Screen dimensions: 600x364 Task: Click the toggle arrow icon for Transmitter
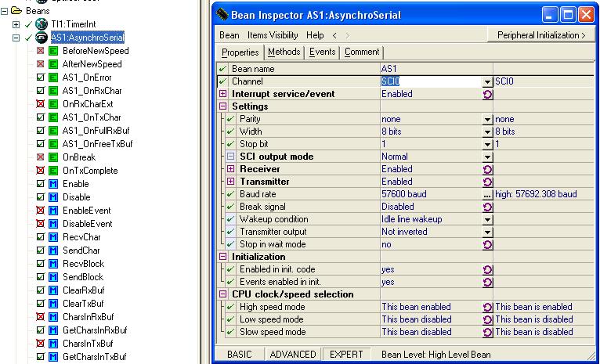(x=487, y=182)
